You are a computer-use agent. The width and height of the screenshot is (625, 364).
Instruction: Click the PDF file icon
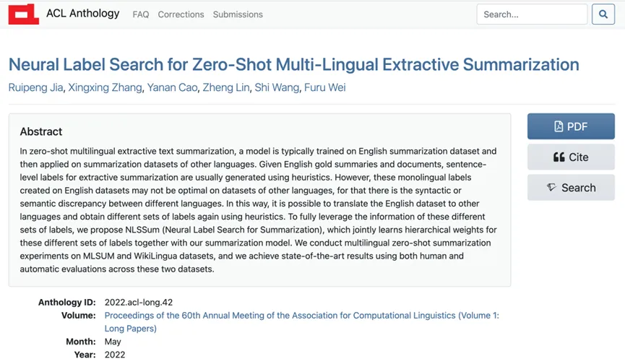click(x=559, y=126)
